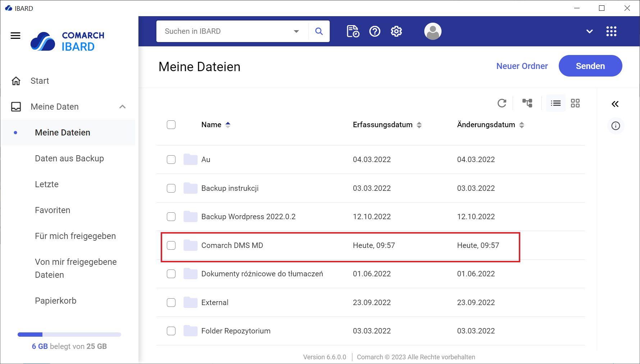Show the folder tree view

(527, 103)
